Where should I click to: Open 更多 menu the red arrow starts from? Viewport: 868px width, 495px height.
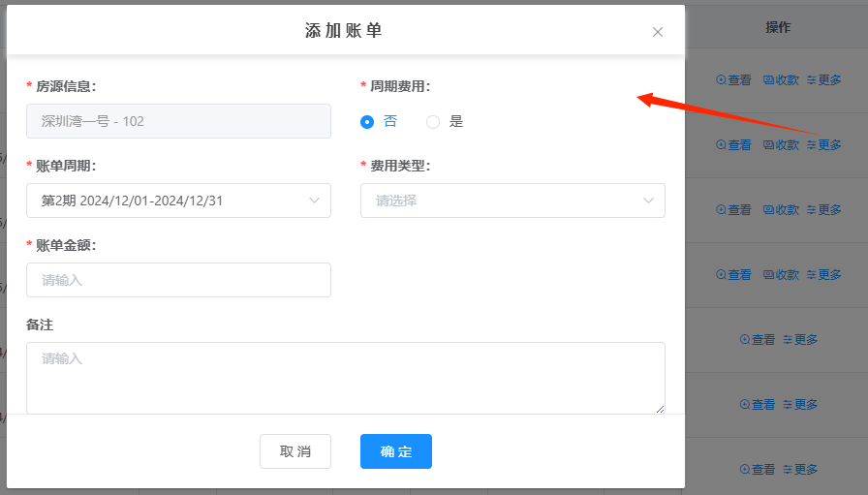(824, 145)
